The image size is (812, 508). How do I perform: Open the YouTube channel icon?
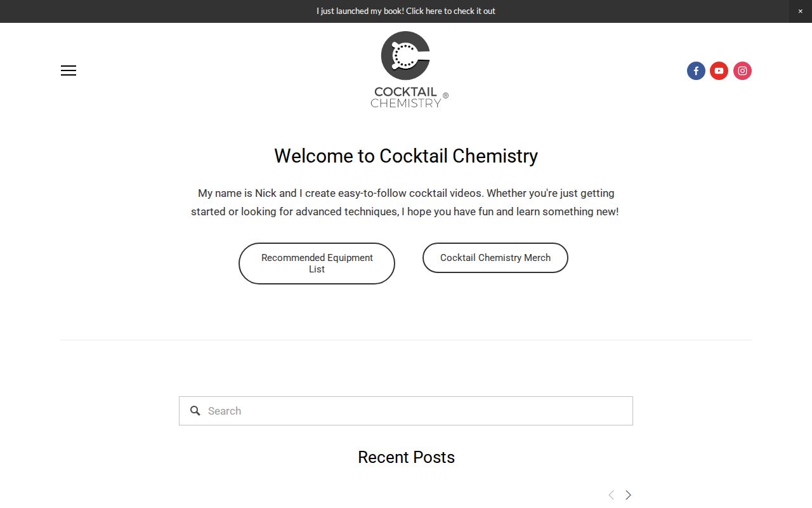[718, 70]
